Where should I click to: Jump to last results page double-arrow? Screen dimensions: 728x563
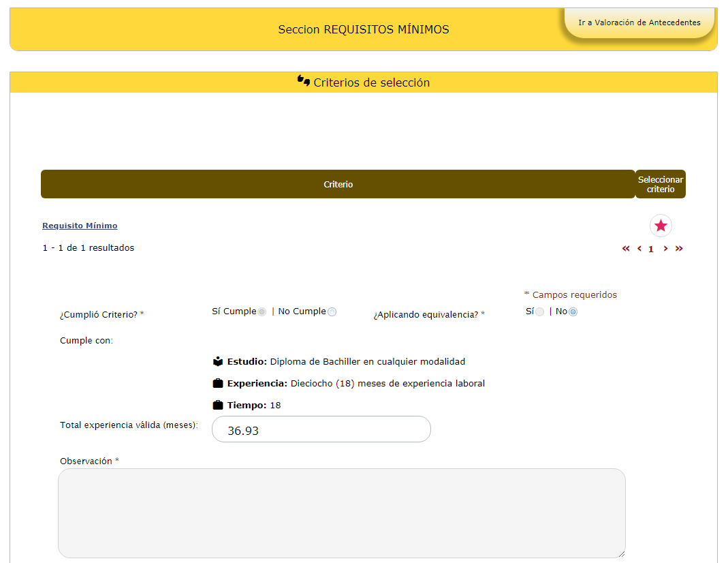[679, 249]
